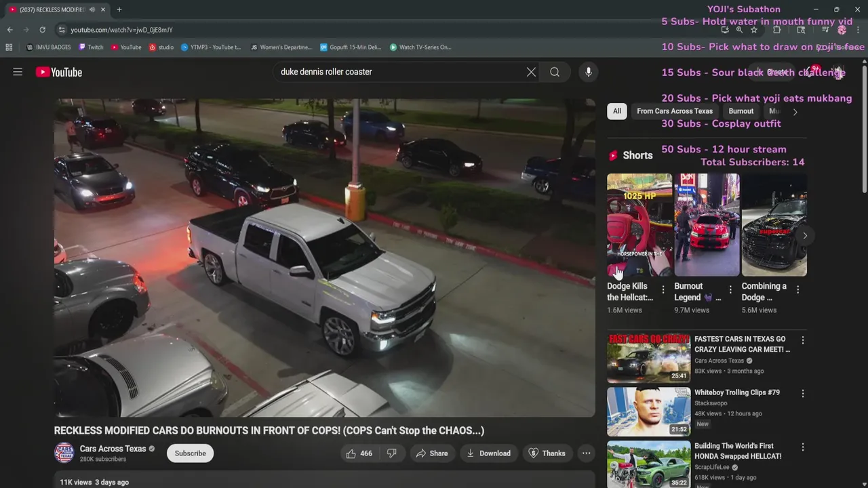Go to YouTube home via logo
This screenshot has width=868, height=488.
pyautogui.click(x=59, y=72)
